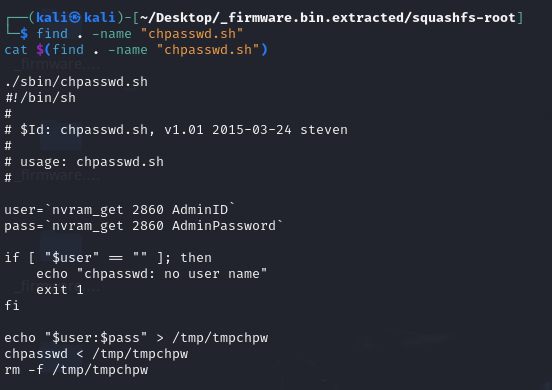Image resolution: width=552 pixels, height=390 pixels.
Task: Click the echo "chpasswd: no user name" line
Action: 152,273
